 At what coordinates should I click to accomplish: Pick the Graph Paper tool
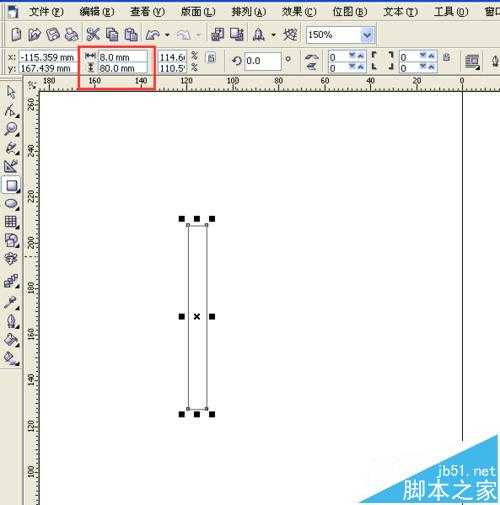(x=11, y=222)
